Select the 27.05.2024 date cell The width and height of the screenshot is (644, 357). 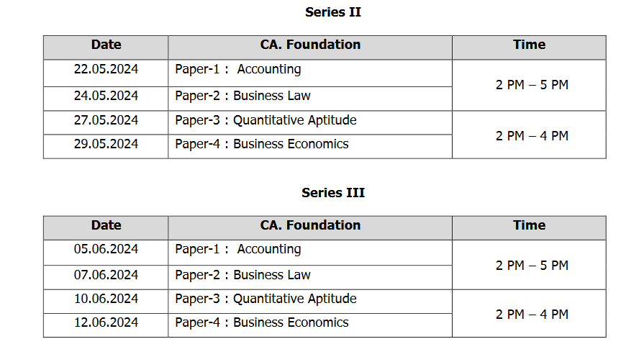pos(106,120)
